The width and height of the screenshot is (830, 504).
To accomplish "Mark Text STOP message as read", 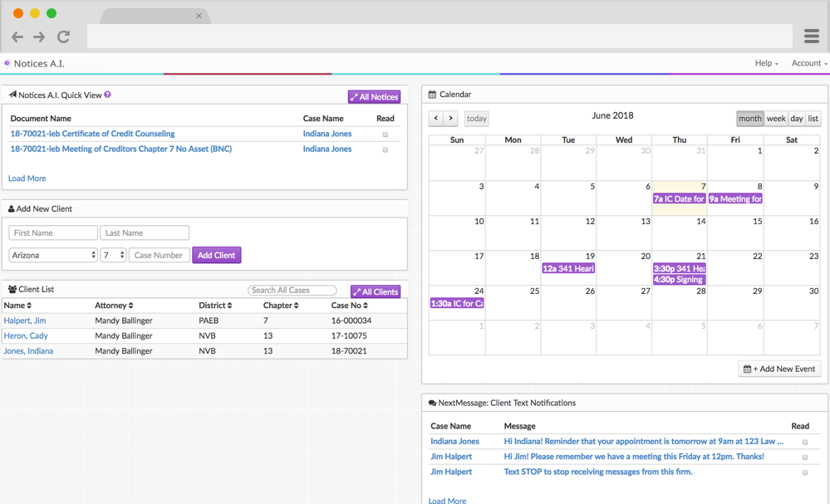I will 805,472.
